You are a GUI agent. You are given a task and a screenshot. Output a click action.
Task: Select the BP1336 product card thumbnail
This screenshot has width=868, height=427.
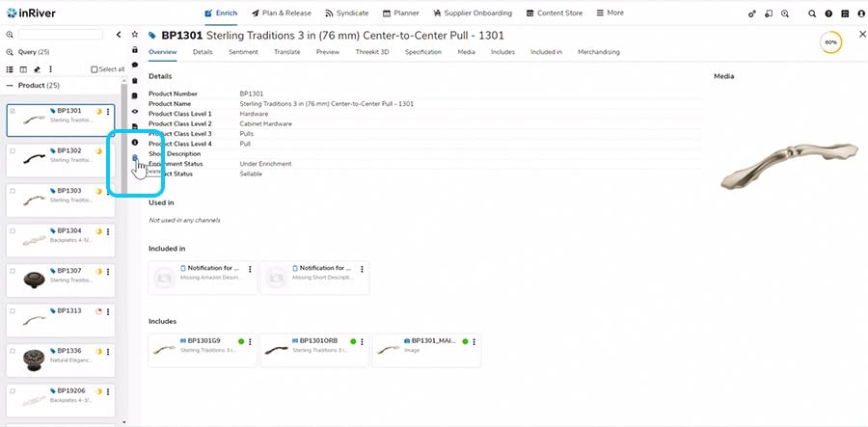coord(33,360)
